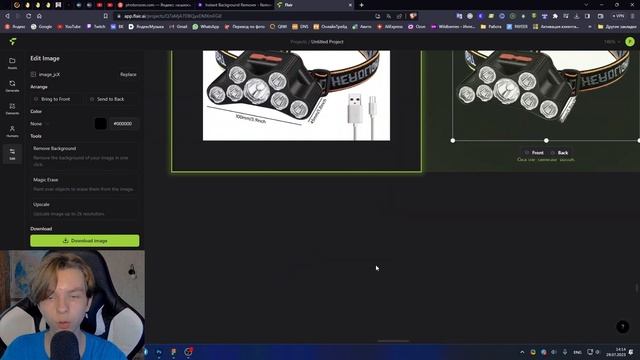Select the background-removed headlamp image
The width and height of the screenshot is (640, 360).
tap(546, 96)
